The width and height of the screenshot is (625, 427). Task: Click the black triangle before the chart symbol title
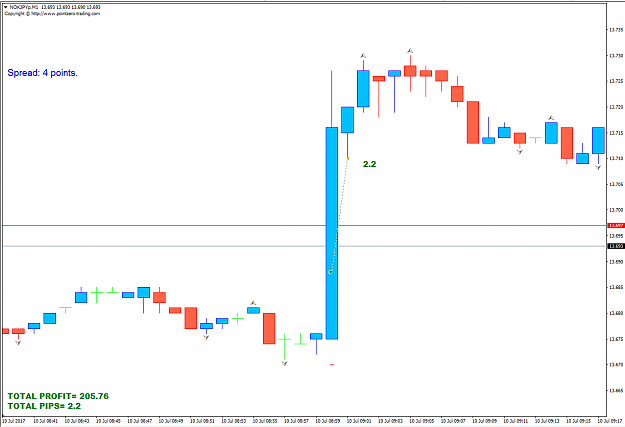(6, 7)
